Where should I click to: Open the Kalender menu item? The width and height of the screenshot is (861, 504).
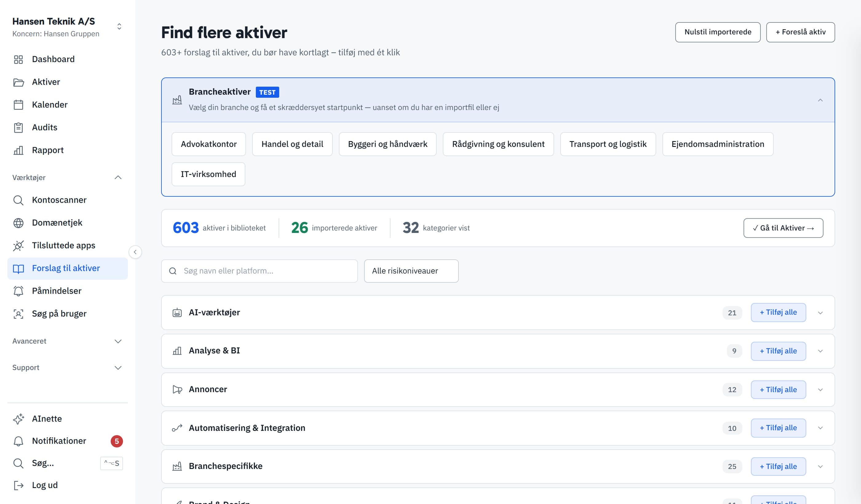[68, 105]
